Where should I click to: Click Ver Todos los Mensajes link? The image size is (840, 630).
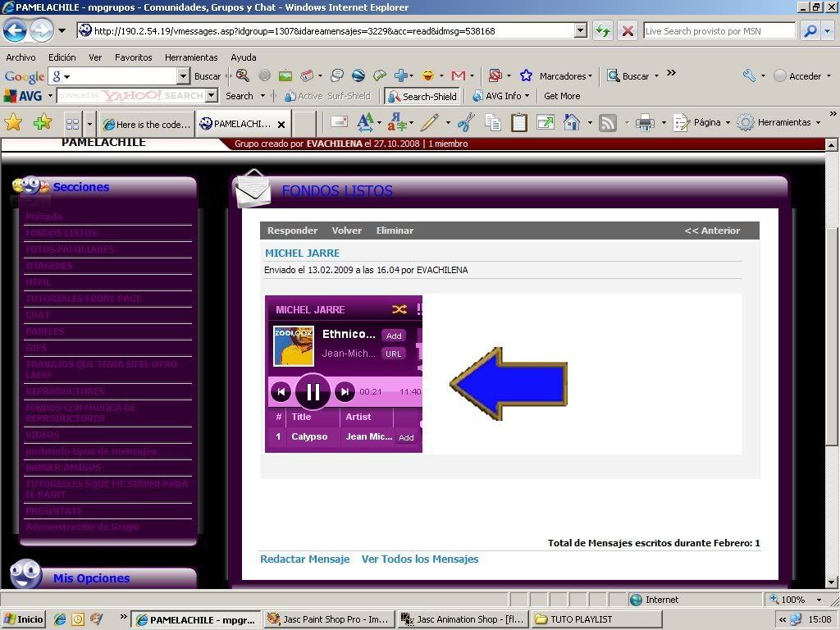point(420,559)
